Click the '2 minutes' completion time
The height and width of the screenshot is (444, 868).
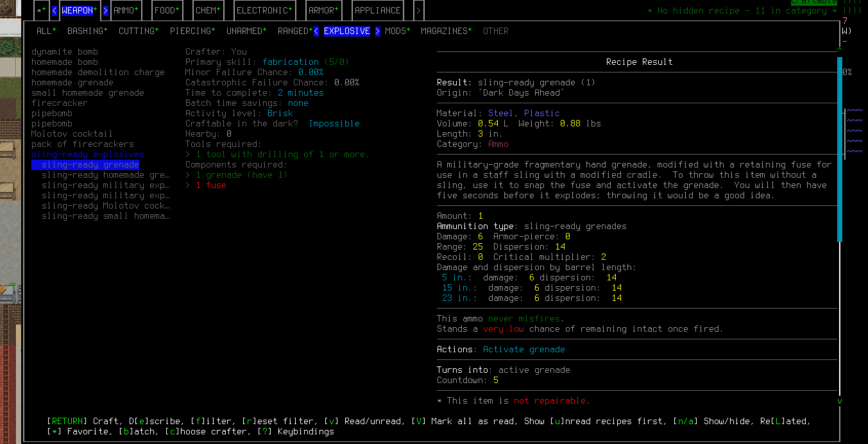click(300, 92)
